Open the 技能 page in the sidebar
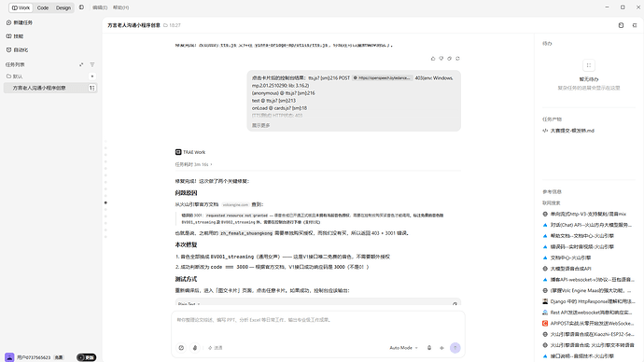Viewport: 644px width, 362px height. pyautogui.click(x=15, y=36)
